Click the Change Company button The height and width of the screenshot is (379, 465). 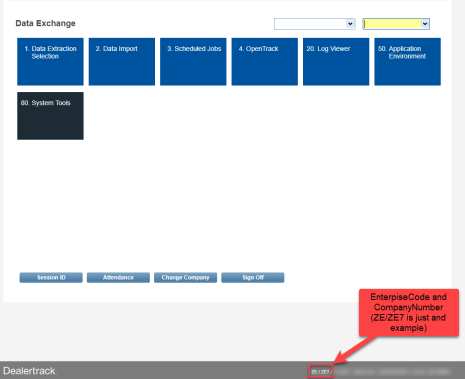click(x=185, y=278)
